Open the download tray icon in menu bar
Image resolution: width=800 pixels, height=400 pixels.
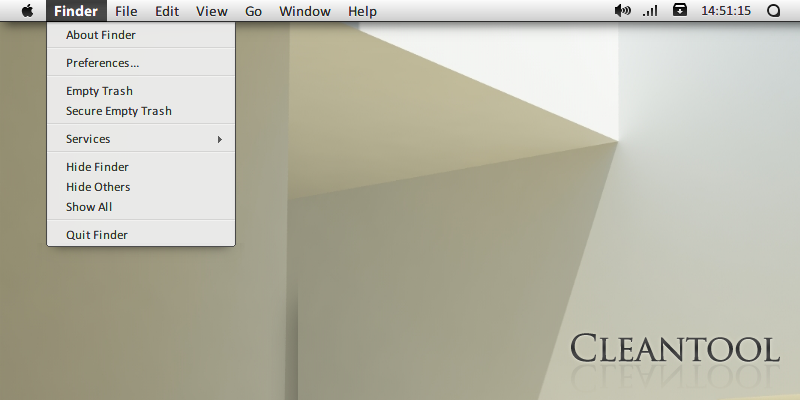point(680,10)
